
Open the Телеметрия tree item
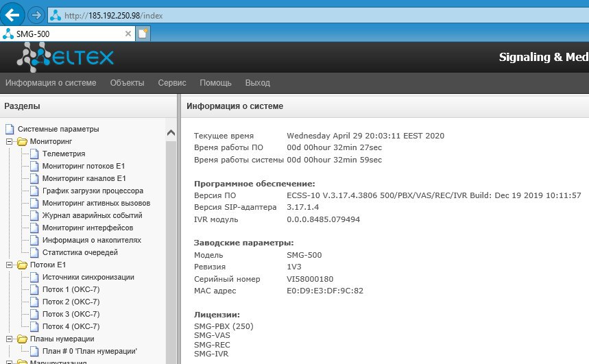(x=64, y=154)
